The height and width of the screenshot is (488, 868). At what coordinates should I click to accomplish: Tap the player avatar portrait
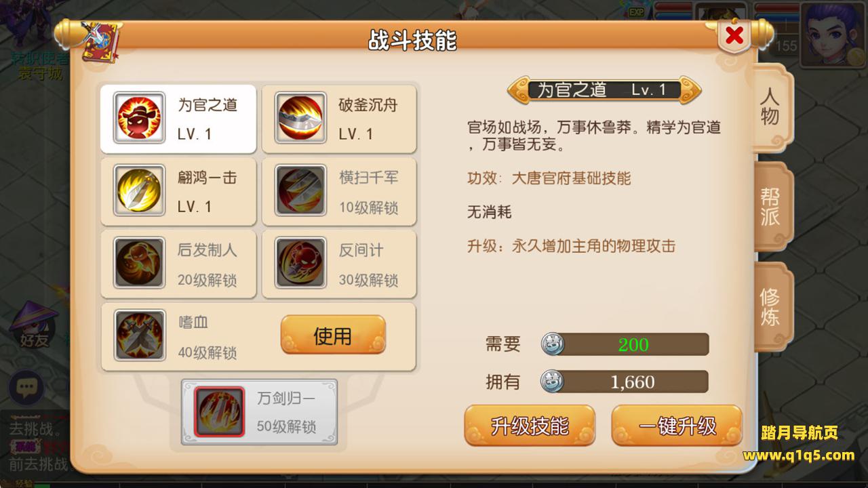pos(833,33)
